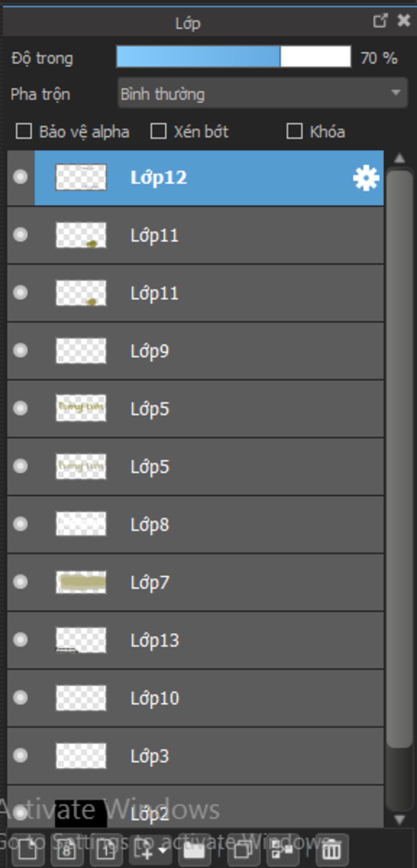Click the new layer icon

pyautogui.click(x=28, y=849)
